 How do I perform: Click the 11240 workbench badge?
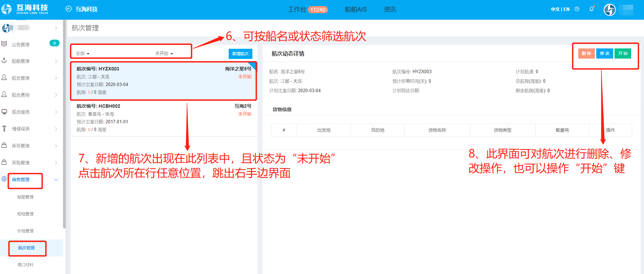[x=318, y=10]
